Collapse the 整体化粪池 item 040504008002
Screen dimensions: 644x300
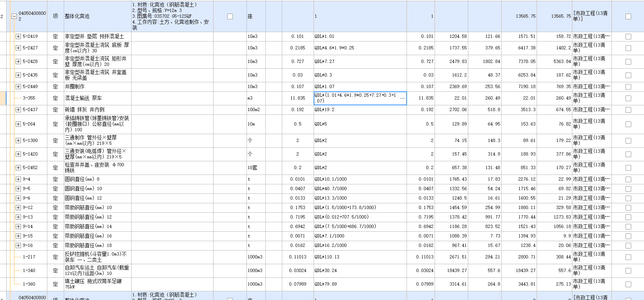click(14, 16)
